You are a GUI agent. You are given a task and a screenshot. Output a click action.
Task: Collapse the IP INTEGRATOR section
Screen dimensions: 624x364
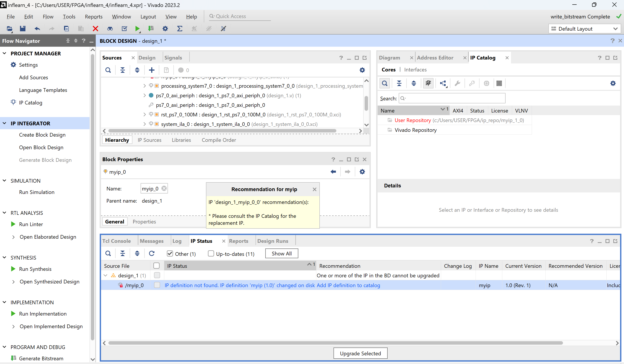[x=5, y=123]
